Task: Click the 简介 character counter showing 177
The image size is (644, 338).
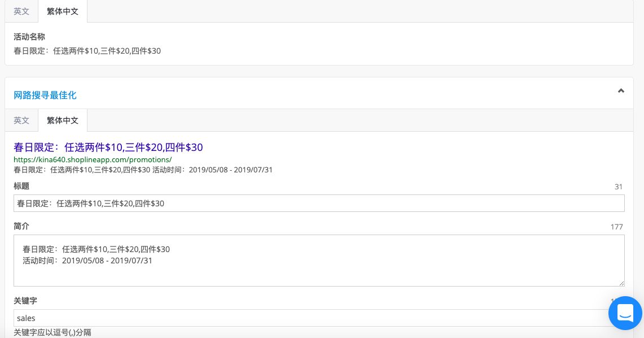Action: 616,227
